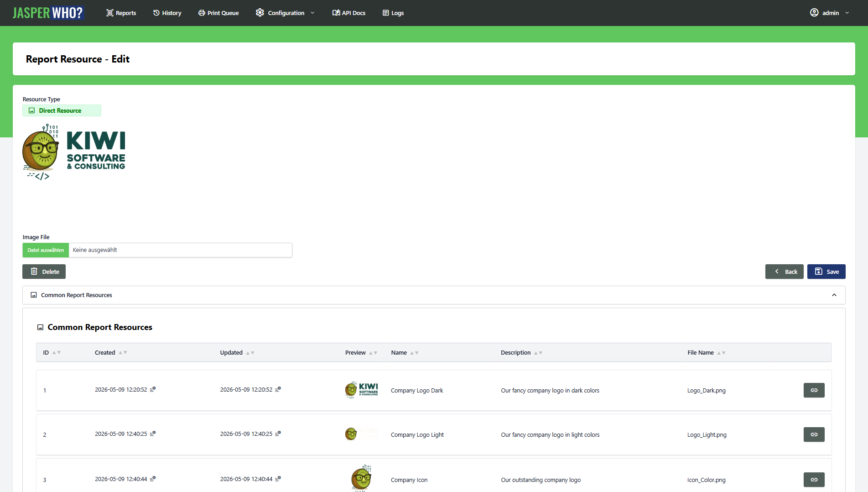The image size is (868, 492).
Task: Click 'Our fancy company logo in dark colors'
Action: (550, 391)
